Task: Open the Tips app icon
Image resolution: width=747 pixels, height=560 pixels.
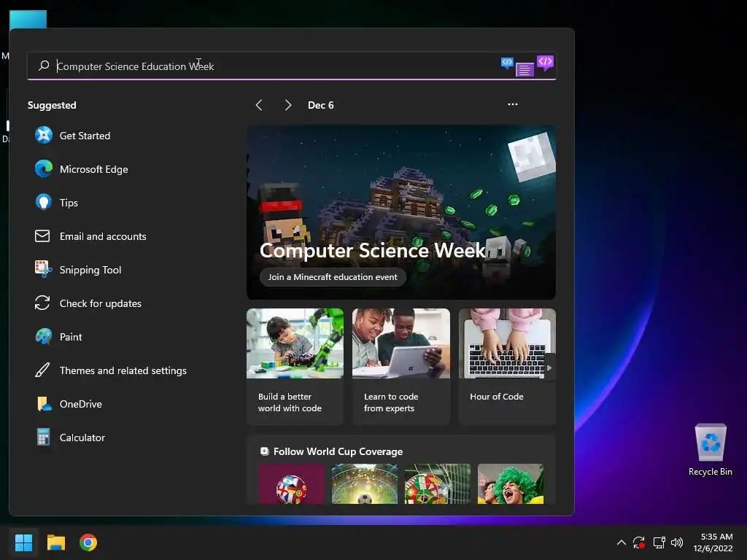Action: tap(43, 203)
